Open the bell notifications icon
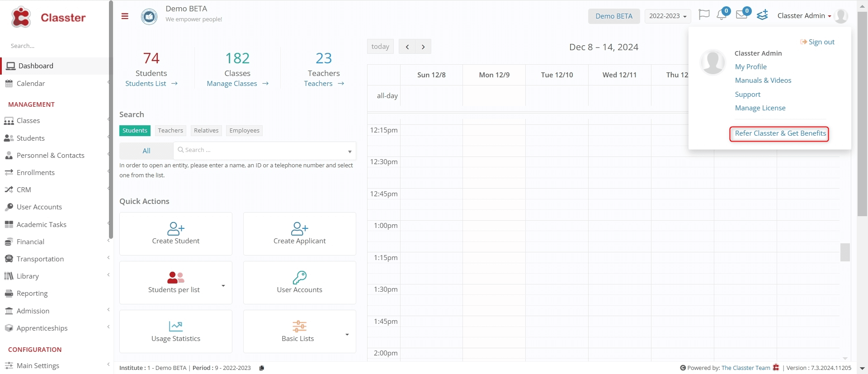The height and width of the screenshot is (374, 868). click(x=722, y=14)
